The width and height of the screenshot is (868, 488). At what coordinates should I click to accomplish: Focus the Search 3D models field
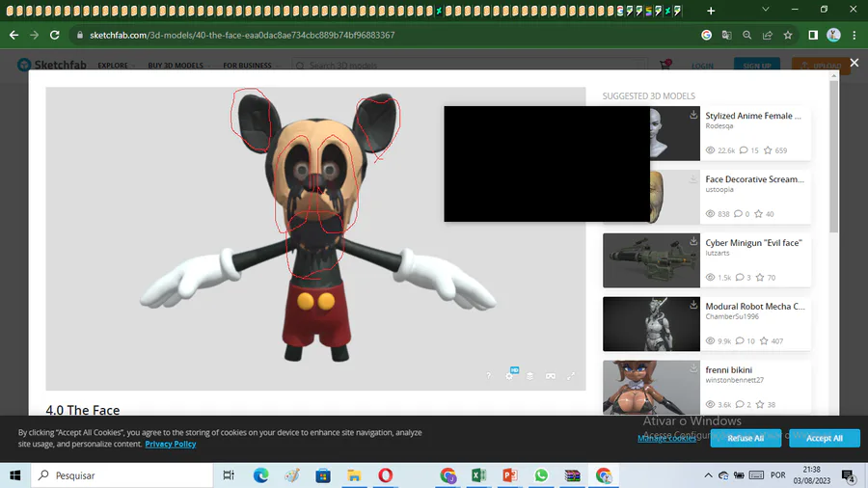(469, 66)
